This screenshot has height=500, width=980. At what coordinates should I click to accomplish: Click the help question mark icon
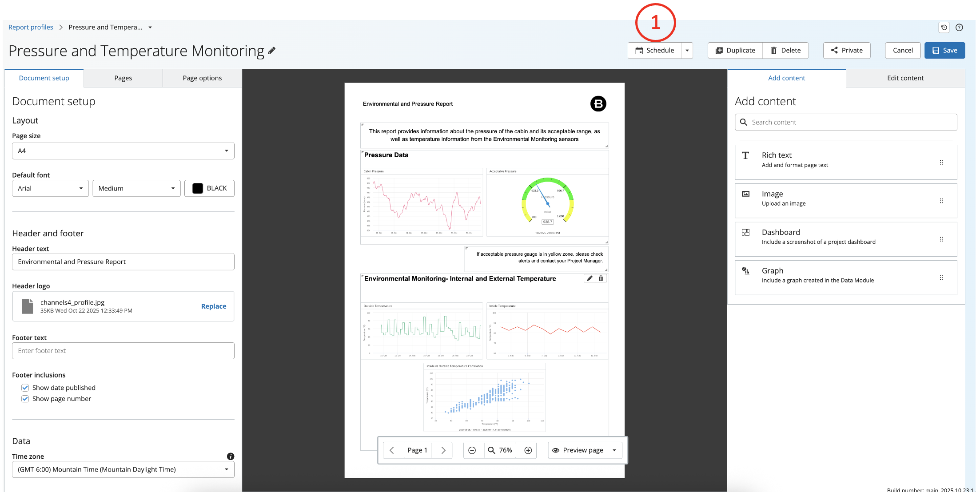point(959,28)
